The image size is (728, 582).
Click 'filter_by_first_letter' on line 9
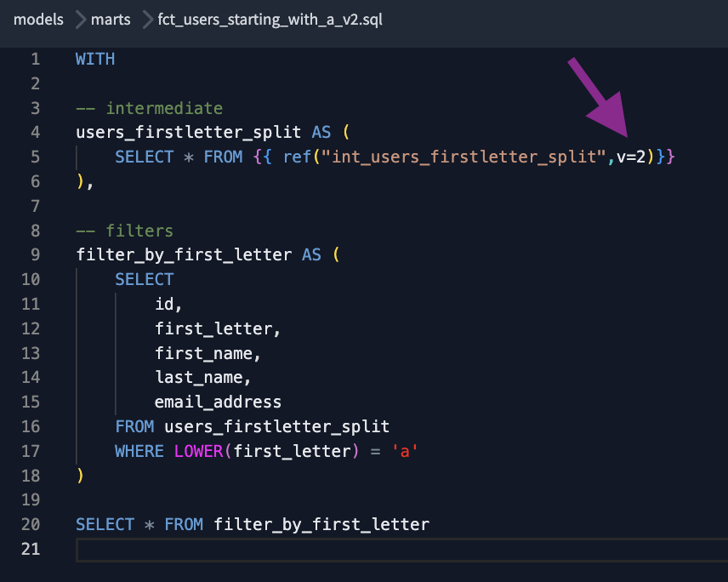[x=184, y=255]
